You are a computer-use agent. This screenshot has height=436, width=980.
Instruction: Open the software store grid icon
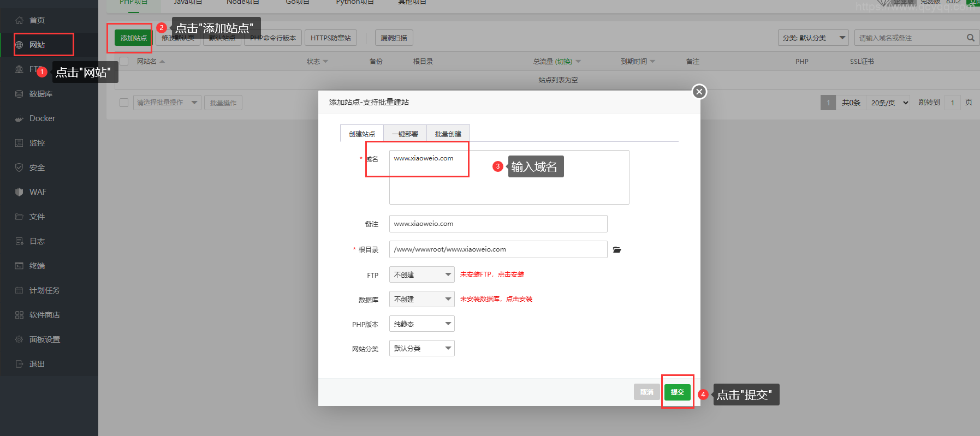pos(19,315)
